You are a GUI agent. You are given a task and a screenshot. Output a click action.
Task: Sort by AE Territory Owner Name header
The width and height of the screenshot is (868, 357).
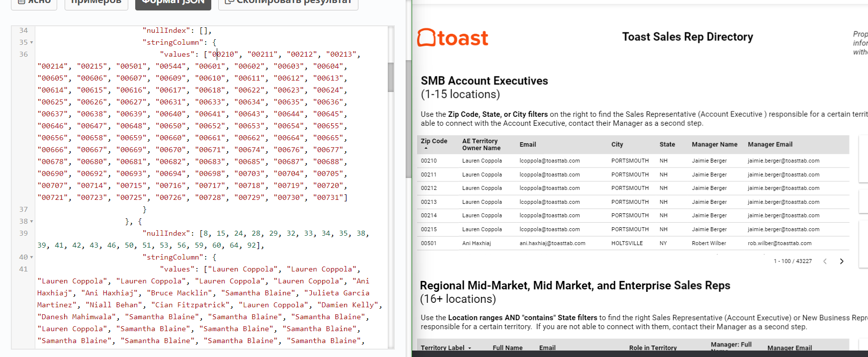[x=481, y=145]
